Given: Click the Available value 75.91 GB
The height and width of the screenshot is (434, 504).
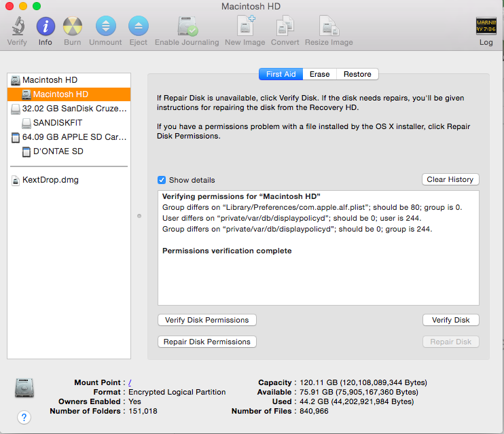Looking at the screenshot, I should tap(359, 392).
